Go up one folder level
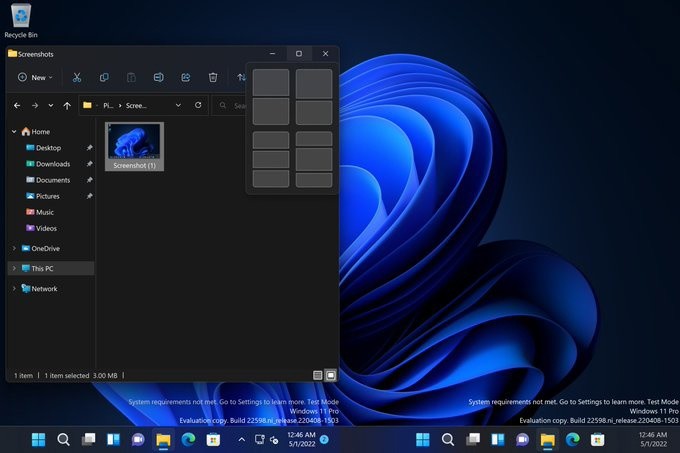The image size is (680, 453). click(x=67, y=105)
